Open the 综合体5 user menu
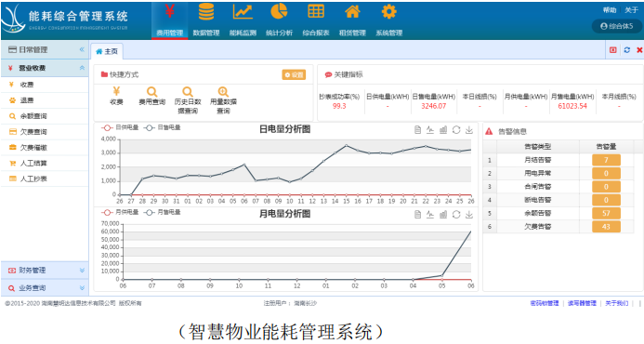 click(617, 26)
